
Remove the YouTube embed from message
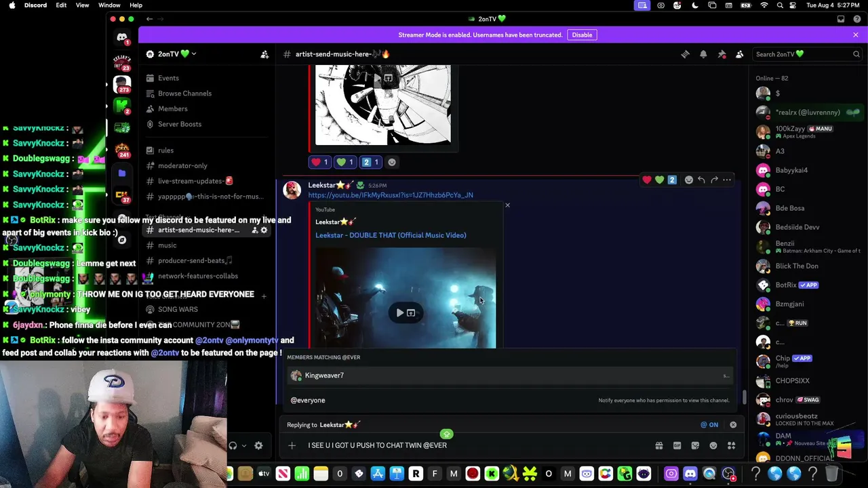(x=507, y=205)
